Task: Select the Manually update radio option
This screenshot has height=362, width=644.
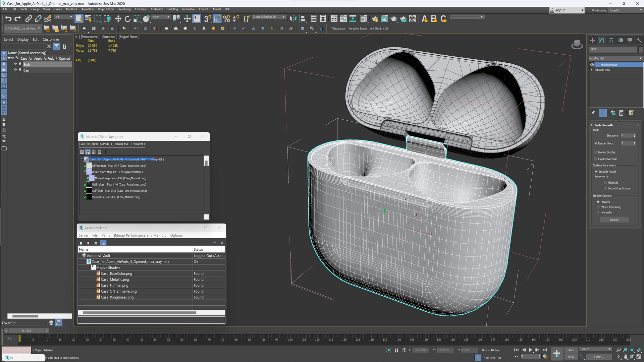Action: click(x=598, y=213)
